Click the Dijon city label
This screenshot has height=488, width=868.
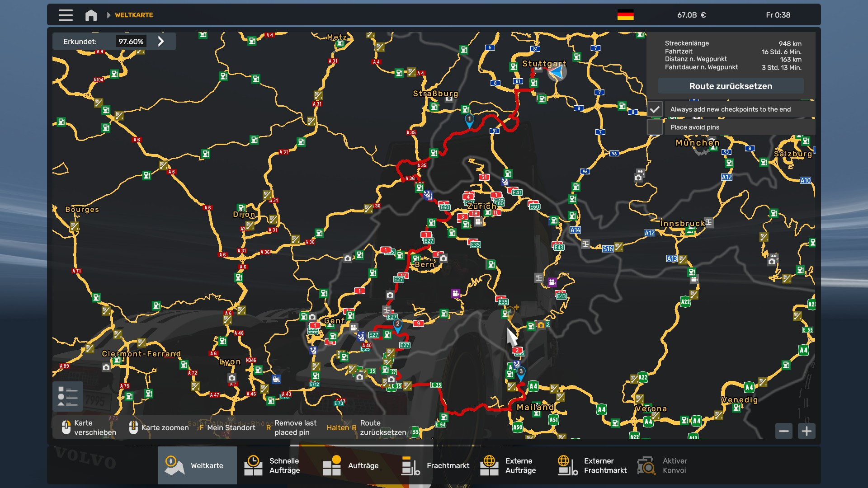[244, 214]
